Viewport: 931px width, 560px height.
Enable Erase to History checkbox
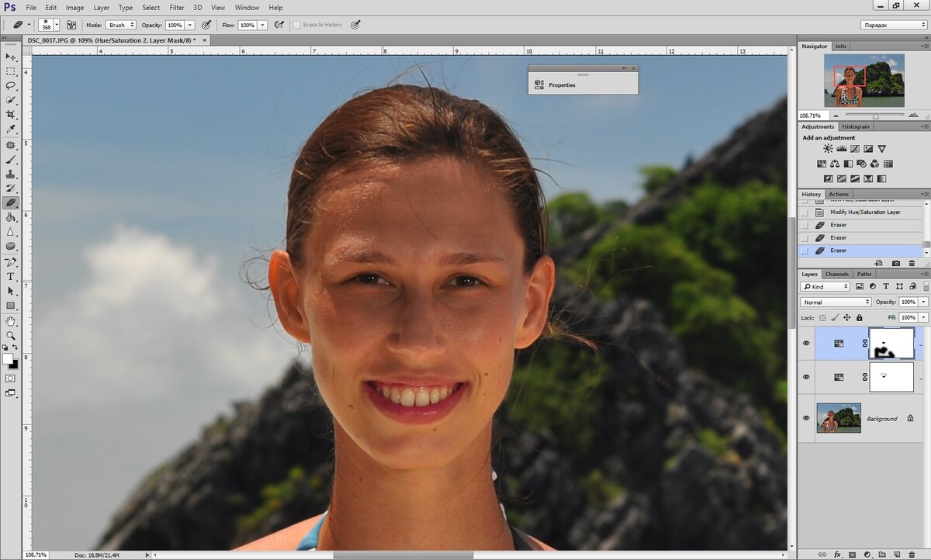pyautogui.click(x=296, y=25)
